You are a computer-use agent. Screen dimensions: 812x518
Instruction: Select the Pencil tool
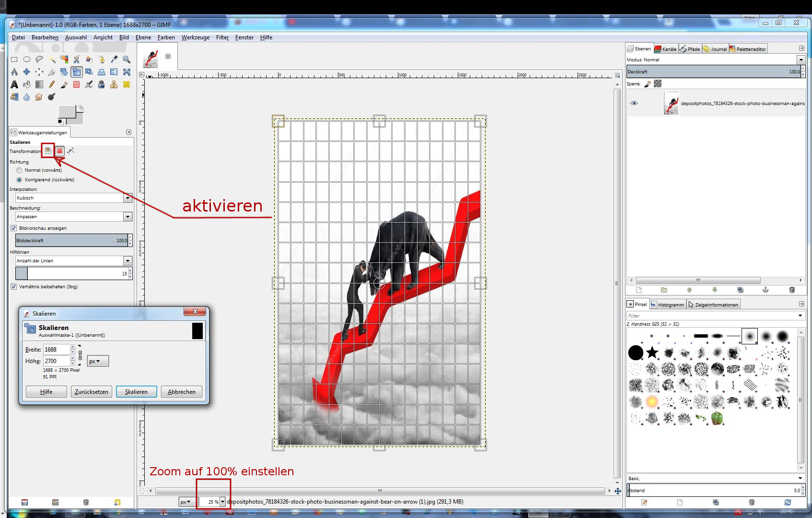click(x=52, y=84)
